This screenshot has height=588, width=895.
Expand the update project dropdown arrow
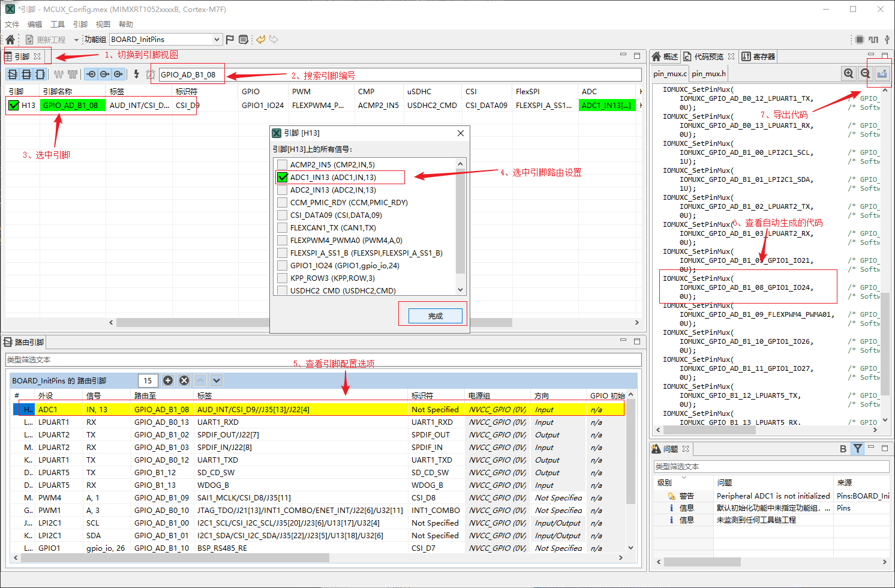(x=76, y=40)
